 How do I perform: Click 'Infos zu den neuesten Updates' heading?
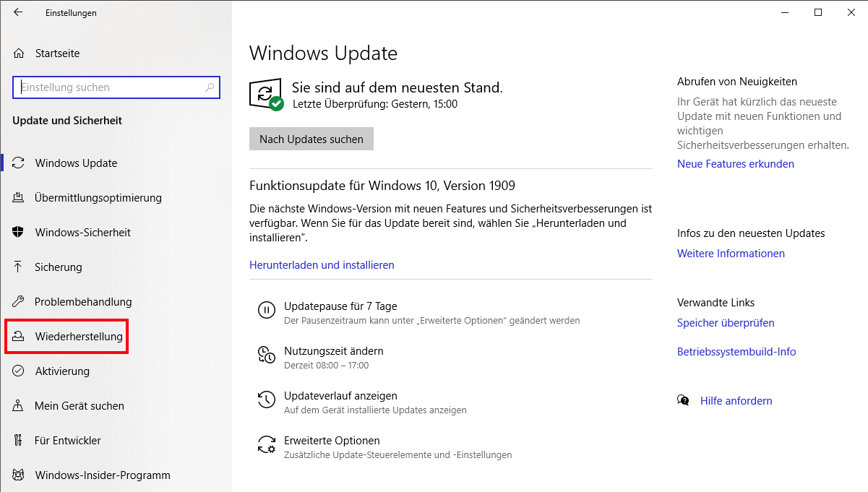click(751, 233)
